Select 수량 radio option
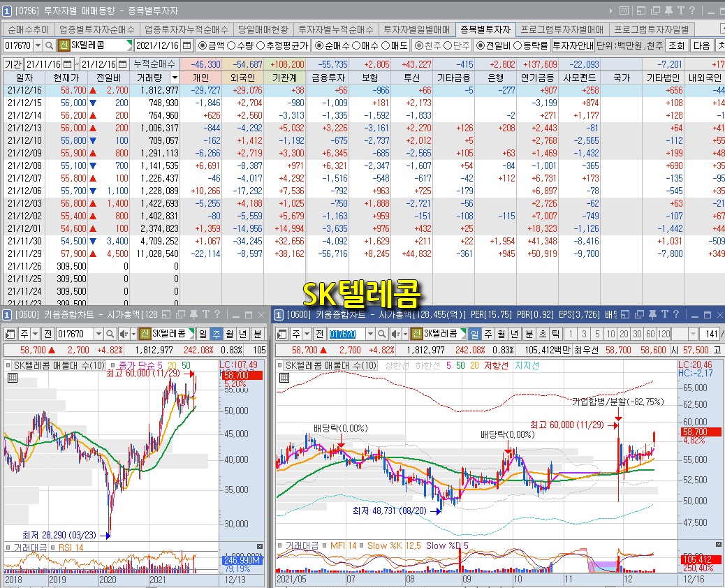Viewport: 725px width, 588px height. [231, 46]
